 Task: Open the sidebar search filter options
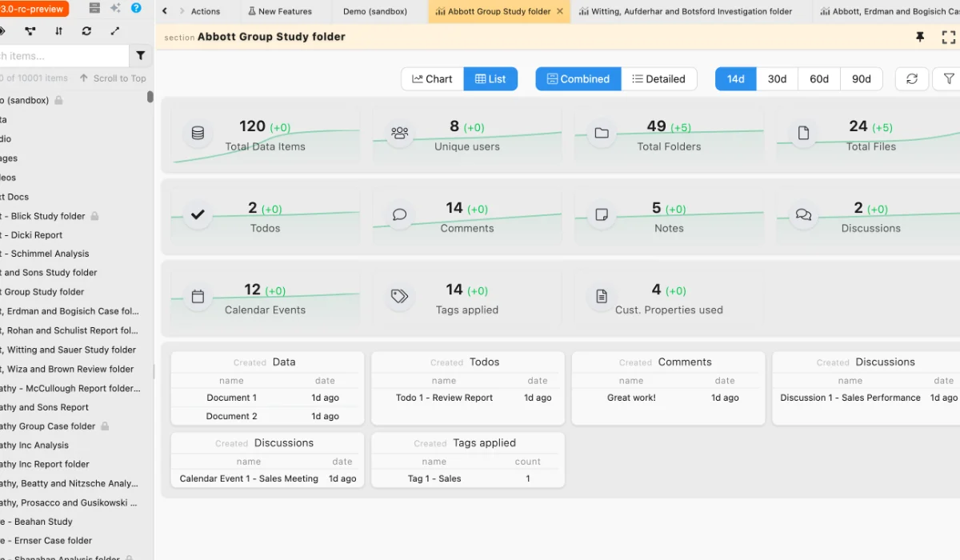[x=141, y=56]
